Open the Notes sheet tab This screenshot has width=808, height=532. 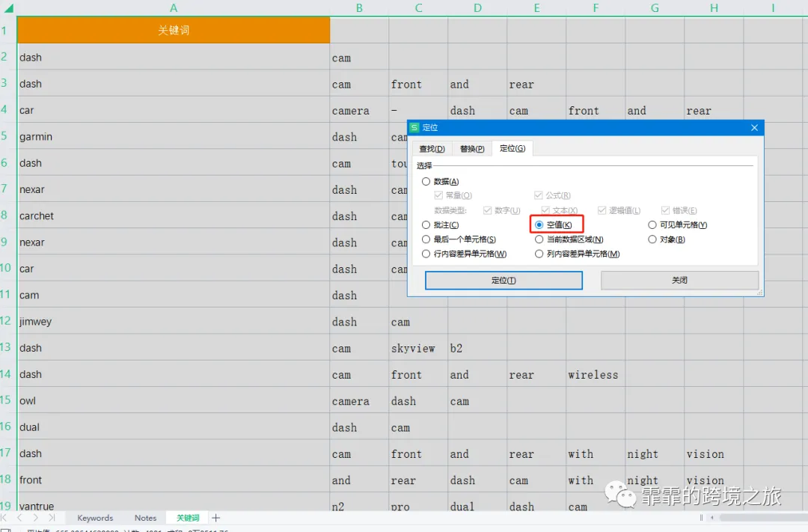coord(145,518)
